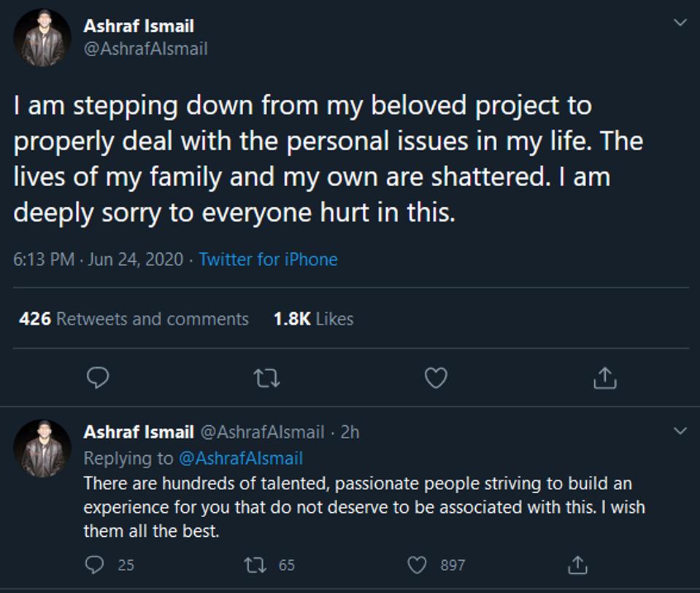This screenshot has height=593, width=700.
Task: Share the follow-up reply tweet
Action: tap(577, 565)
